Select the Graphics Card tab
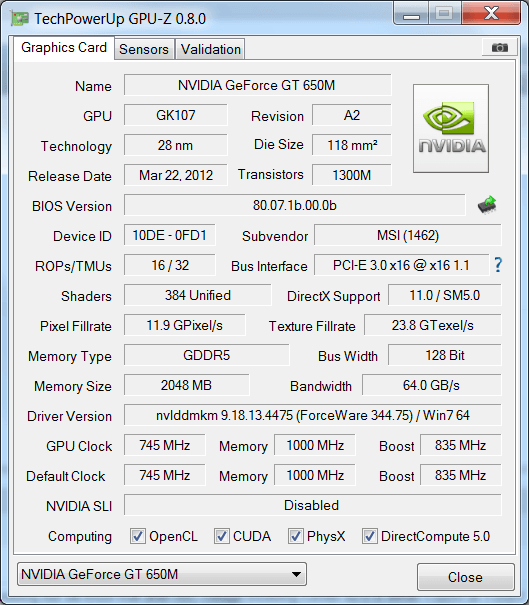This screenshot has height=605, width=529. point(64,47)
